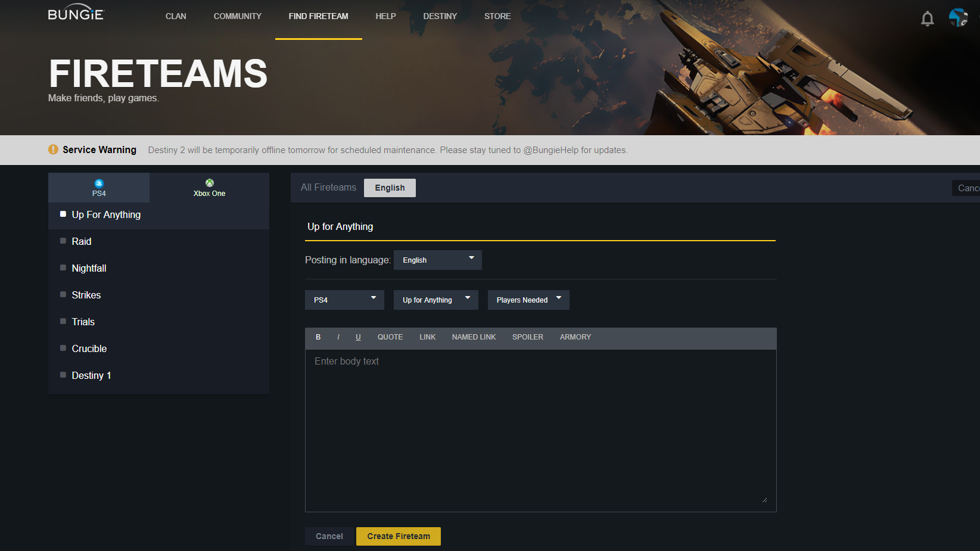Select the Xbox One platform icon tab
This screenshot has height=551, width=980.
(209, 188)
